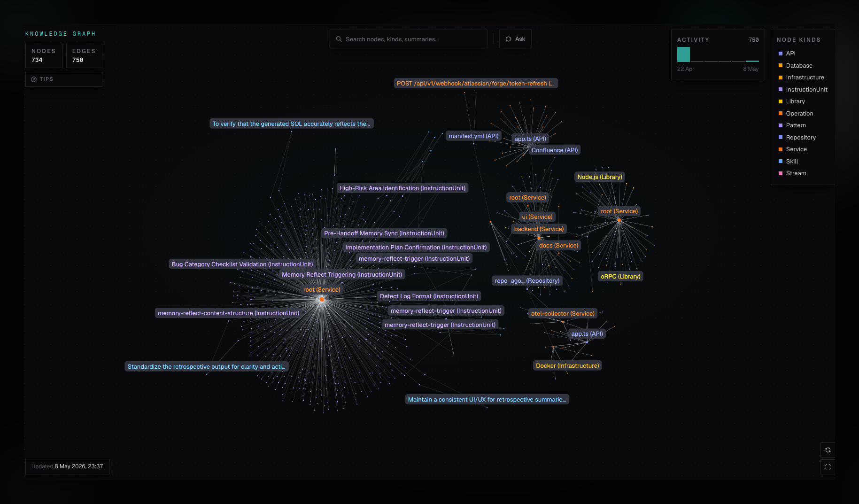Image resolution: width=859 pixels, height=504 pixels.
Task: Select 'To verify that the generated SQL' node
Action: tap(291, 124)
